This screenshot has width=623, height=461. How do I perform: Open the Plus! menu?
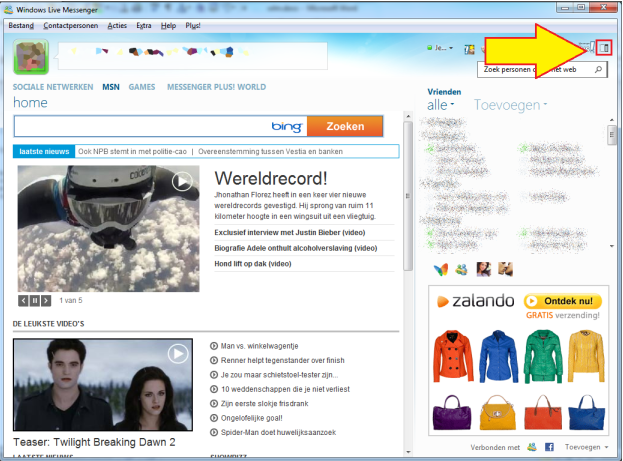(193, 25)
